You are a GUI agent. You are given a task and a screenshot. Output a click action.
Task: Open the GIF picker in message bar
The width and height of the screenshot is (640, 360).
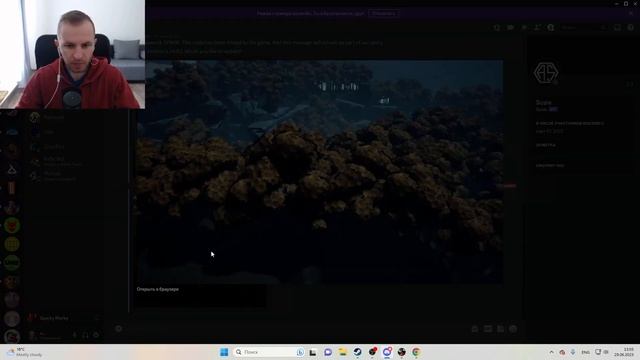(488, 329)
